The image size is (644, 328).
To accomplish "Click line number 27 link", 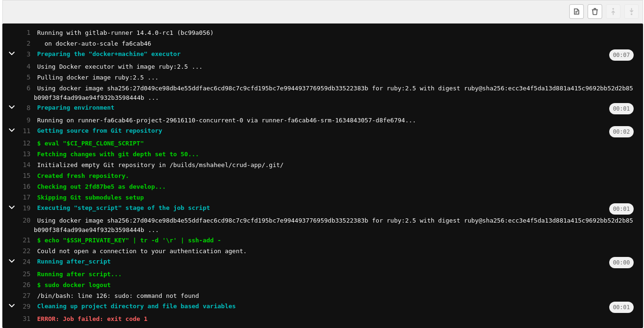I will click(26, 296).
